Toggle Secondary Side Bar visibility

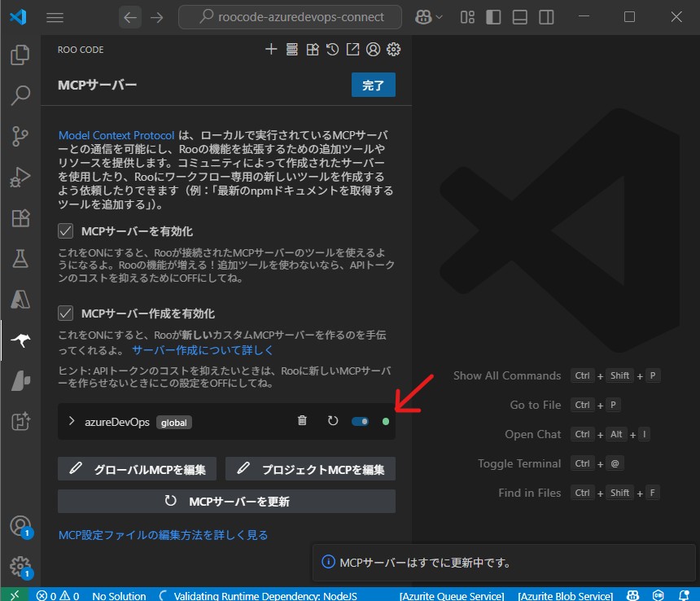pyautogui.click(x=546, y=17)
